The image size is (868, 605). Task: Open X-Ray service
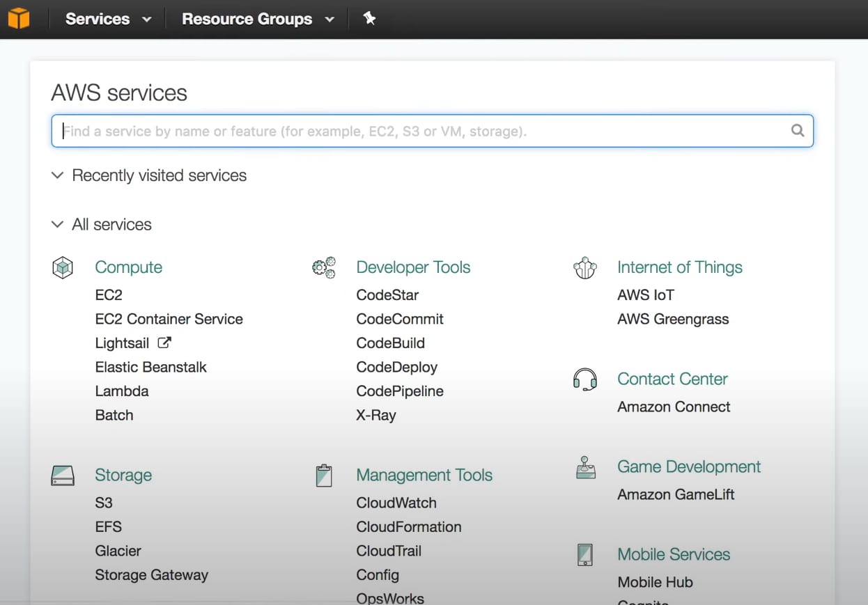[376, 416]
